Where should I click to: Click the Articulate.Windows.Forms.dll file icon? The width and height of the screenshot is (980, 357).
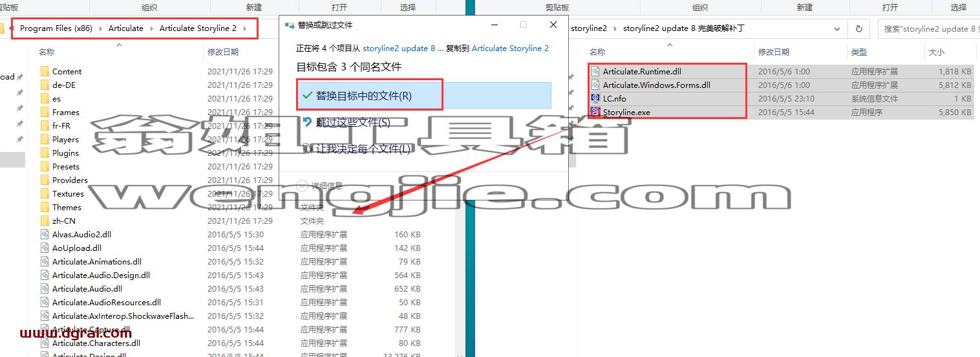coord(595,85)
